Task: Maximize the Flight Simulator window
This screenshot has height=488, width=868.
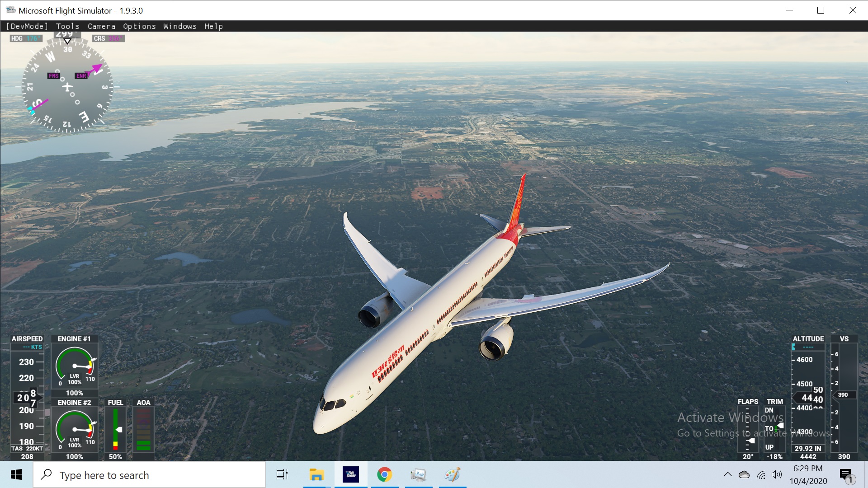Action: point(821,10)
